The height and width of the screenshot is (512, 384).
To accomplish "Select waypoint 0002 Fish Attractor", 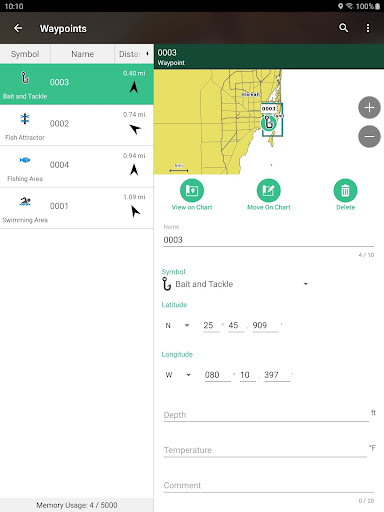I will point(77,125).
